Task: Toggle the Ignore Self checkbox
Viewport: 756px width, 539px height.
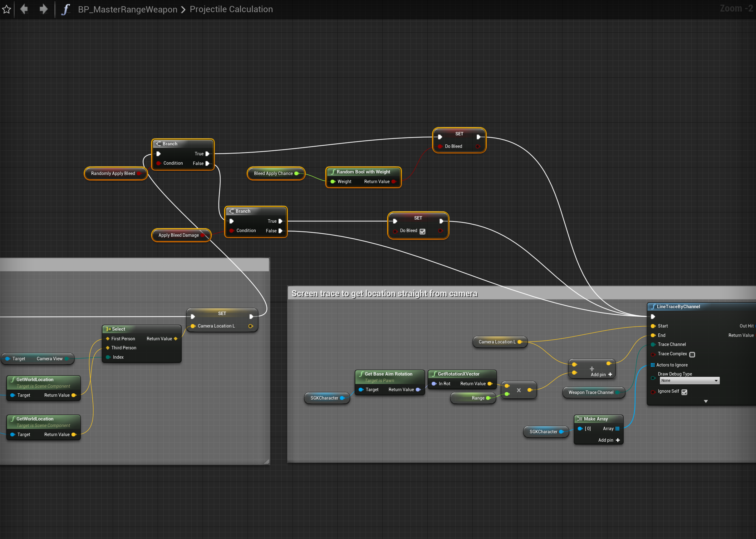Action: point(684,392)
